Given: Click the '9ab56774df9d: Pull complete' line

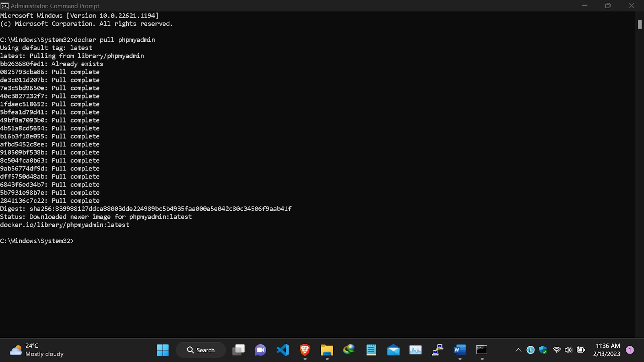Looking at the screenshot, I should [x=50, y=169].
